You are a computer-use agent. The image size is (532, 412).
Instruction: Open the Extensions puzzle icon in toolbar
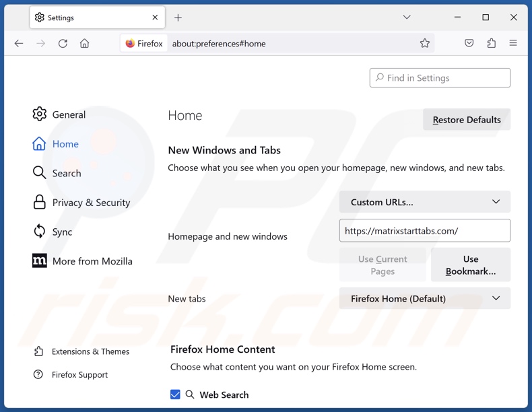point(491,43)
